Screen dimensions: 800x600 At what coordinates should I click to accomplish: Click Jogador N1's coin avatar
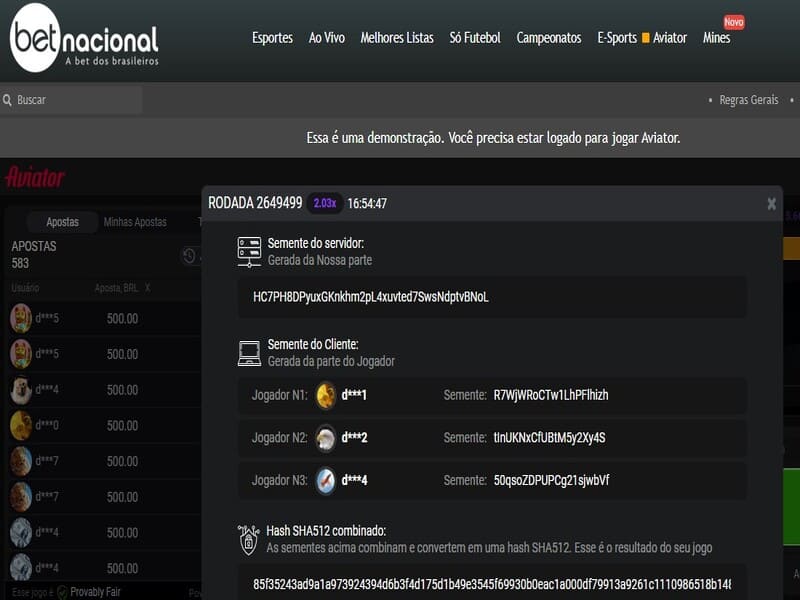(x=326, y=395)
